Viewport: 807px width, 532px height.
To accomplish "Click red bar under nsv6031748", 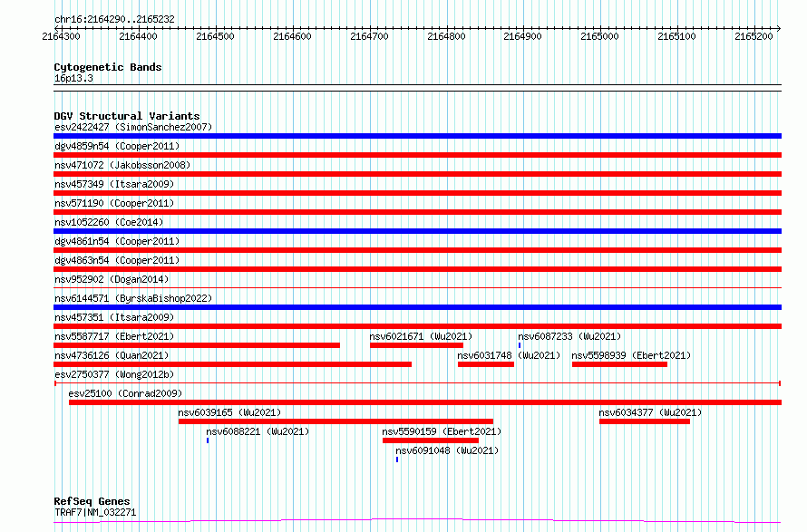I will coord(486,364).
